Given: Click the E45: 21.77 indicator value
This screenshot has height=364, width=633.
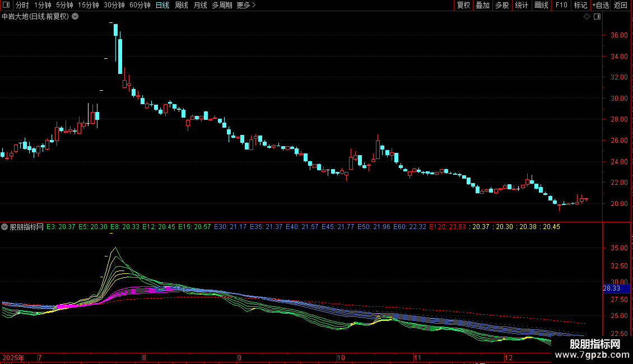Looking at the screenshot, I should pyautogui.click(x=338, y=227).
